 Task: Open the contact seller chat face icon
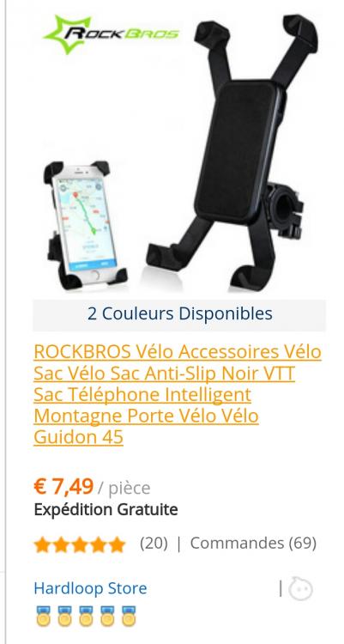[300, 589]
